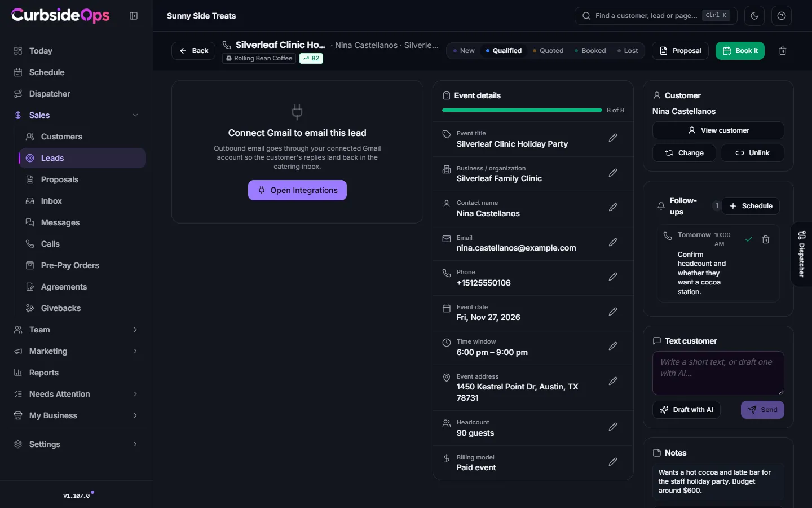Go to Inbox in sidebar
Viewport: 812px width, 508px height.
(82, 201)
